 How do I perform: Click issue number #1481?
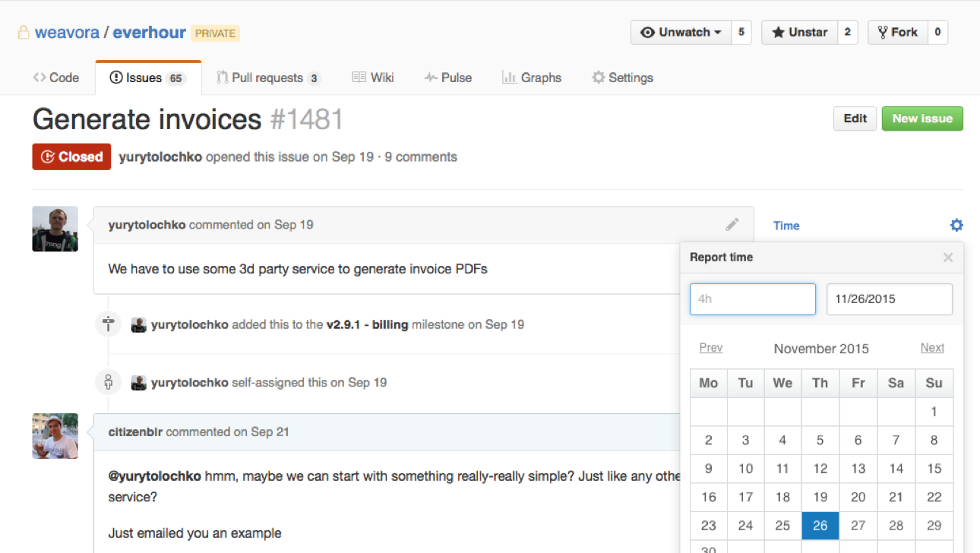point(306,119)
